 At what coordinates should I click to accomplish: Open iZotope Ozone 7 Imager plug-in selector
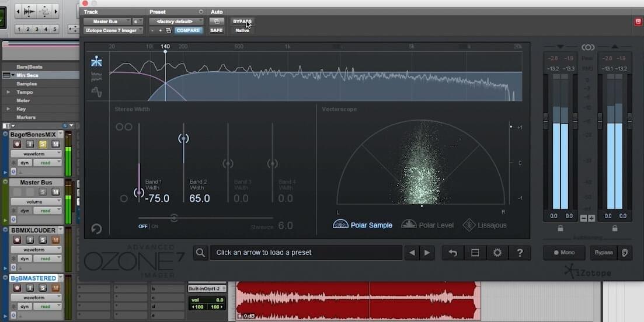click(113, 30)
